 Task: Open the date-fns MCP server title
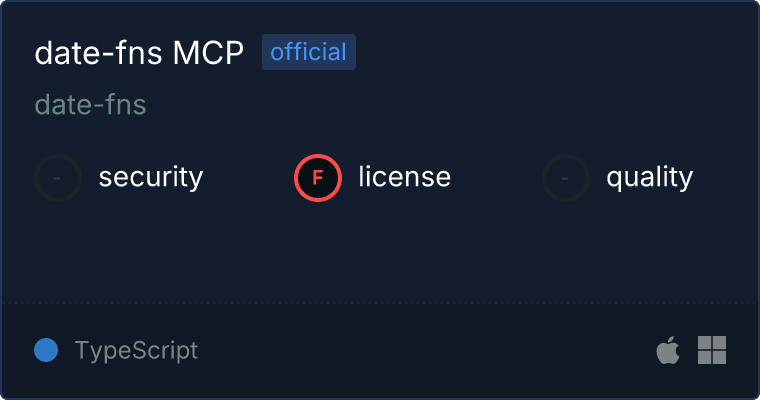pos(139,52)
